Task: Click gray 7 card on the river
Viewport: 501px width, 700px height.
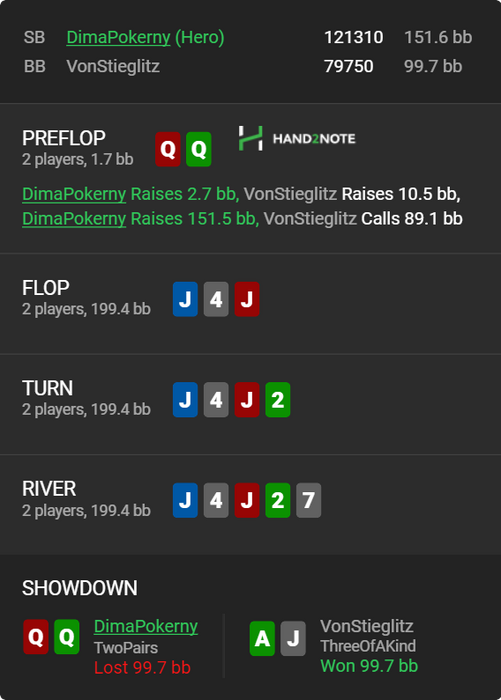Action: [309, 500]
